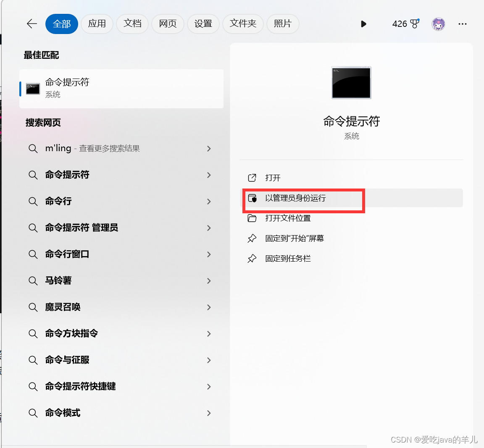Click the search icon beside 命令提示符快捷键
484x448 pixels.
click(x=33, y=387)
